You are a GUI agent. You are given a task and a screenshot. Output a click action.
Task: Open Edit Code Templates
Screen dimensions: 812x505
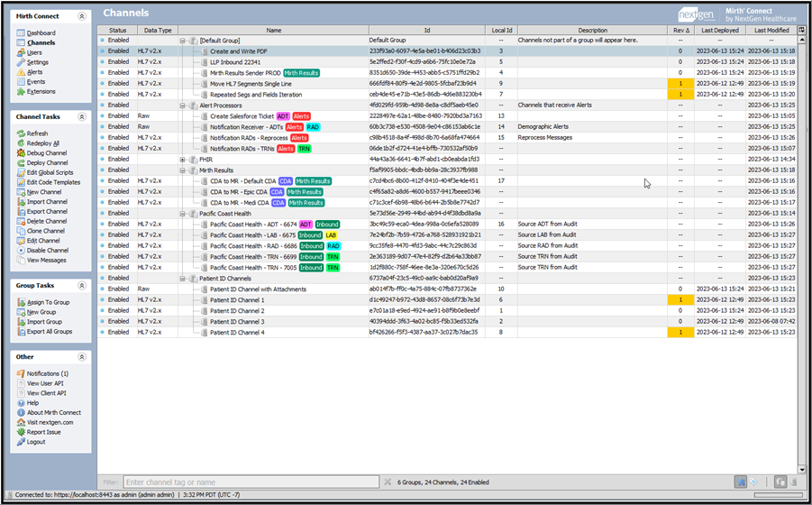pyautogui.click(x=53, y=182)
